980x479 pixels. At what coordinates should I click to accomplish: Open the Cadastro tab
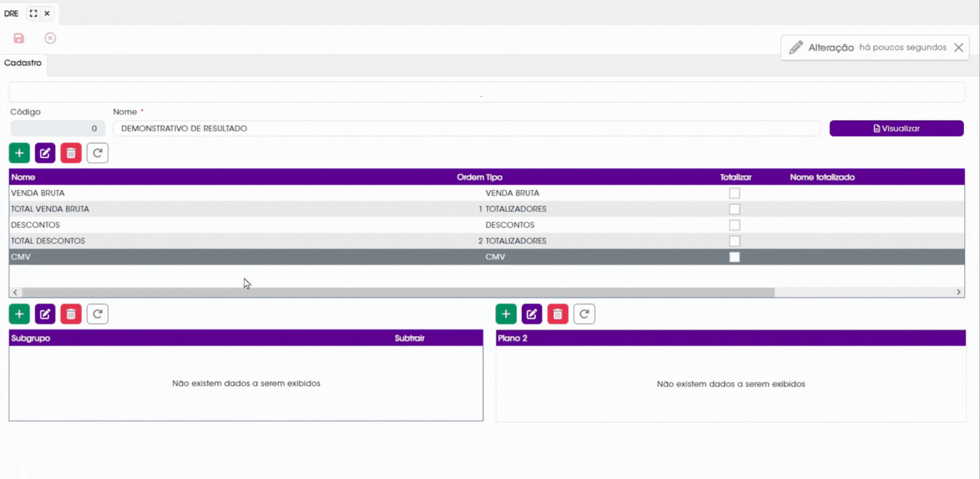pos(23,63)
